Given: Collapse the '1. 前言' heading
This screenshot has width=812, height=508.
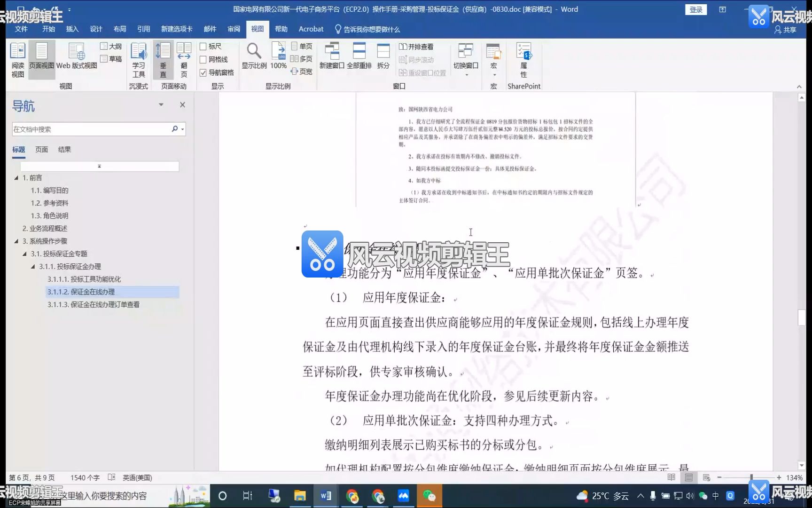Looking at the screenshot, I should point(16,178).
